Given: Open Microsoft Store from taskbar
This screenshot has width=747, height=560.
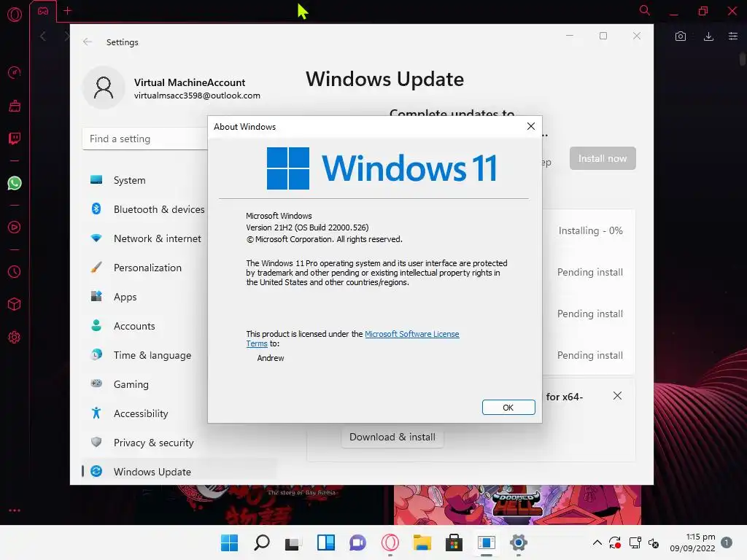Looking at the screenshot, I should [454, 542].
